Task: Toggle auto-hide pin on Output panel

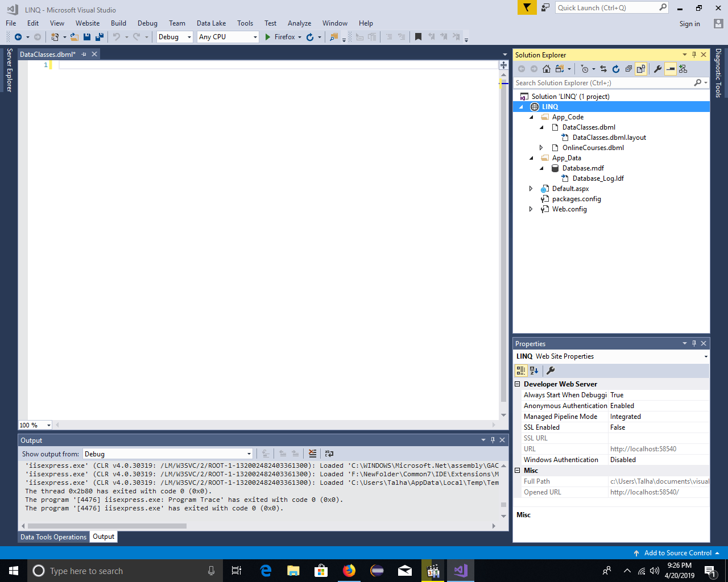Action: [493, 440]
